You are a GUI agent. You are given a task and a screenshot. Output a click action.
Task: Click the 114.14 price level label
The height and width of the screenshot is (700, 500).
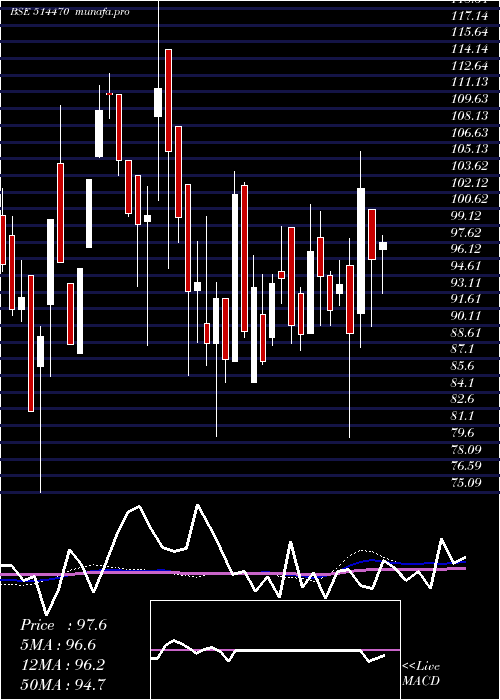tap(469, 49)
